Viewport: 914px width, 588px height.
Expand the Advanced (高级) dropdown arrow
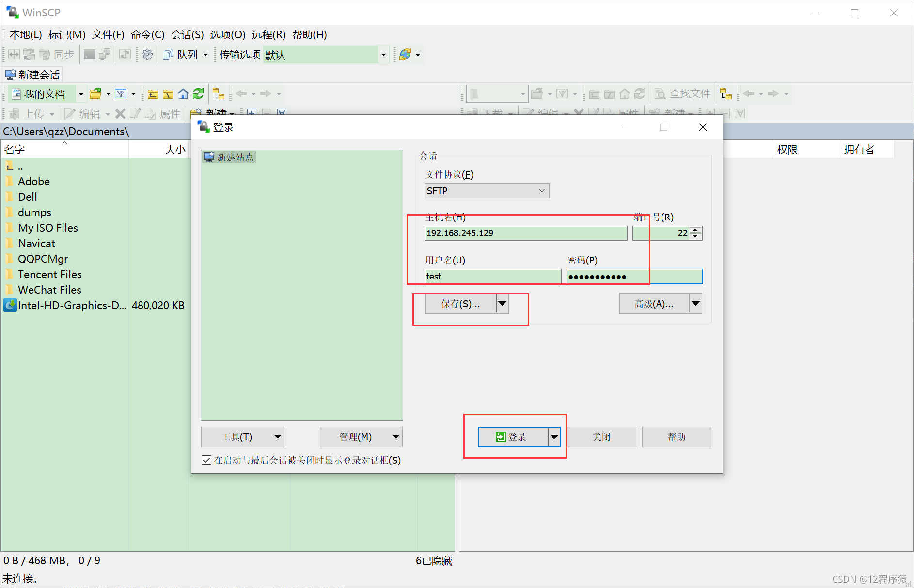pyautogui.click(x=696, y=304)
